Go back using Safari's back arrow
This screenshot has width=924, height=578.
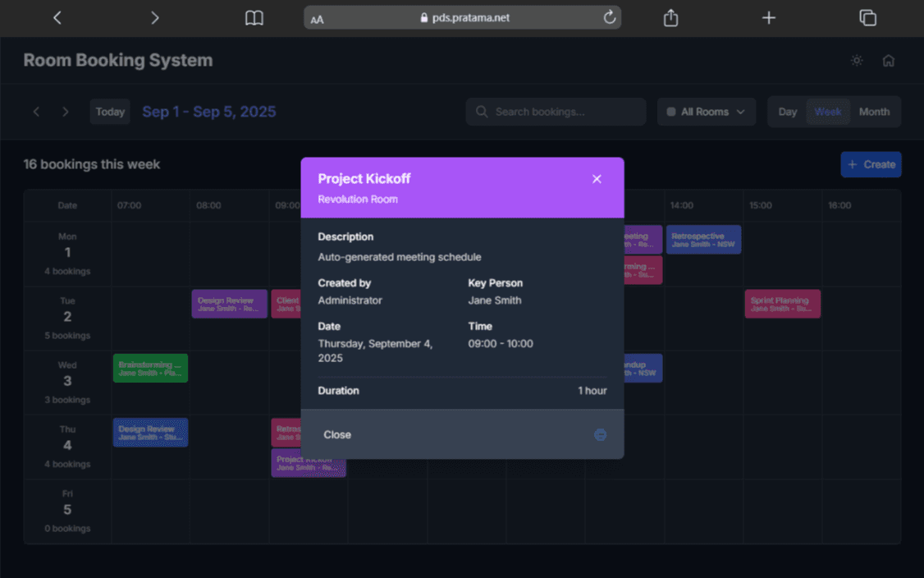(57, 18)
